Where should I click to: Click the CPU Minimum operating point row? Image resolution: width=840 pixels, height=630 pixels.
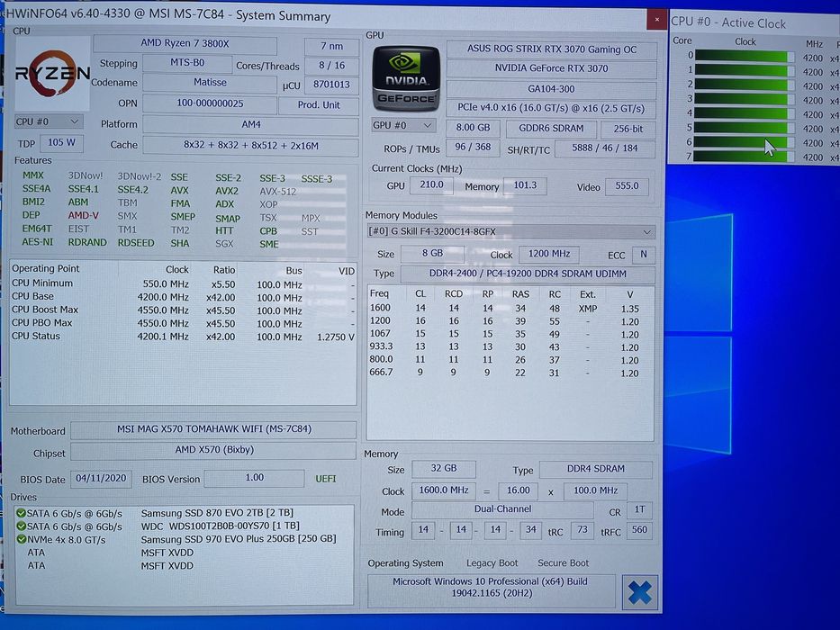[x=183, y=283]
